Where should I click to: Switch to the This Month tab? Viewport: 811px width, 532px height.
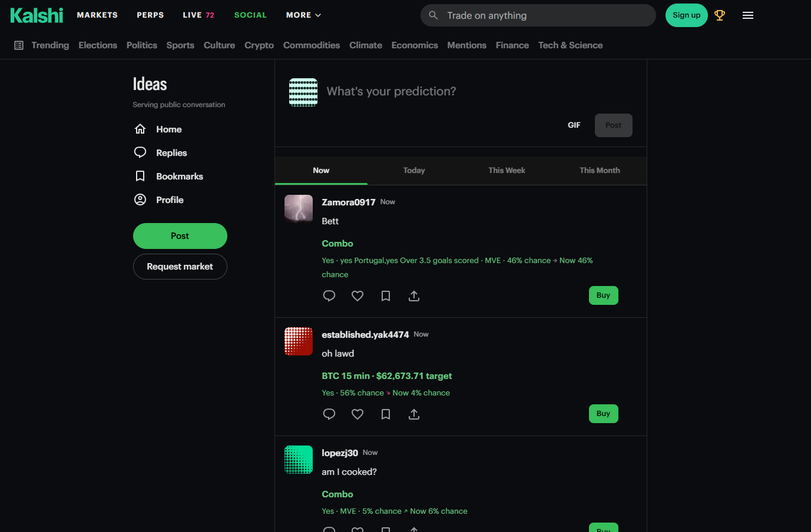click(x=600, y=171)
